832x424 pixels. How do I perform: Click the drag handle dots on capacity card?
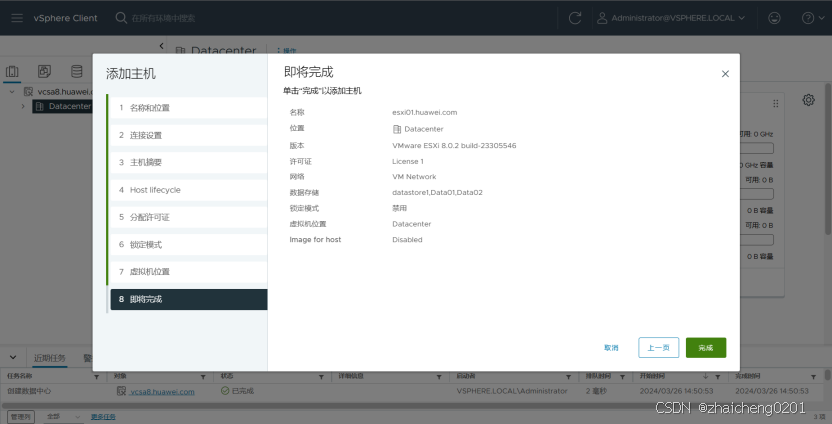coord(776,103)
